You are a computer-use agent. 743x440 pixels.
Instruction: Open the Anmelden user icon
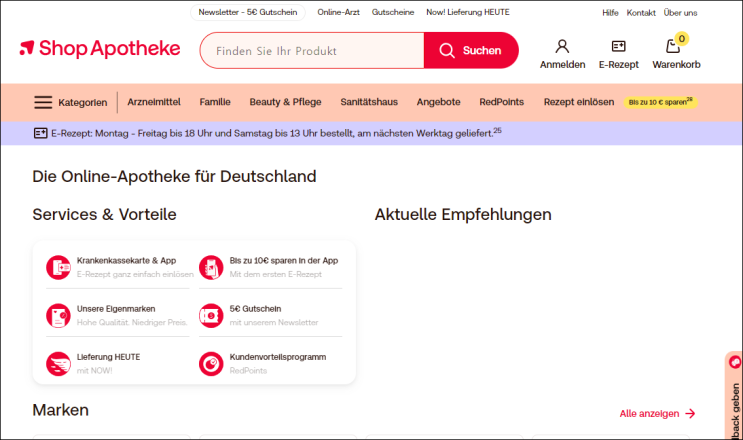click(562, 46)
